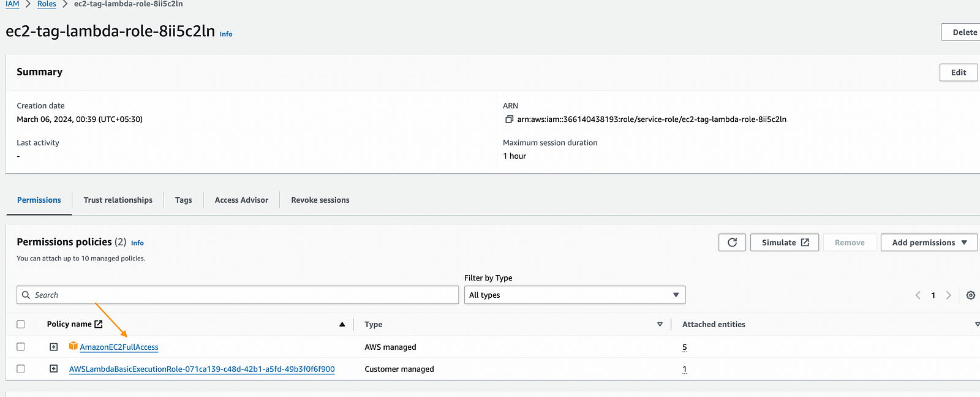Click the Edit summary button
Image resolution: width=980 pixels, height=397 pixels.
tap(959, 72)
